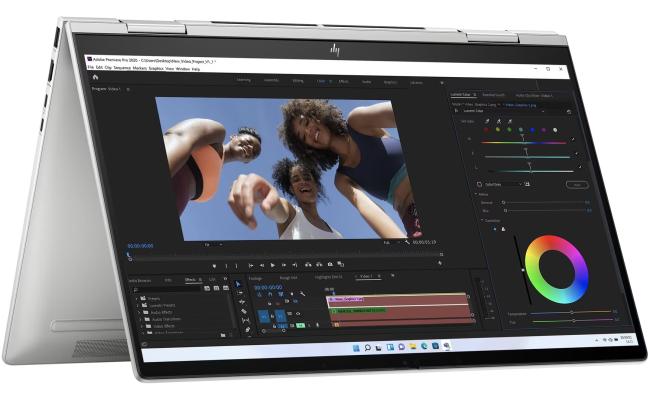Open the Fit zoom level dropdown
The width and height of the screenshot is (650, 400).
[x=212, y=245]
